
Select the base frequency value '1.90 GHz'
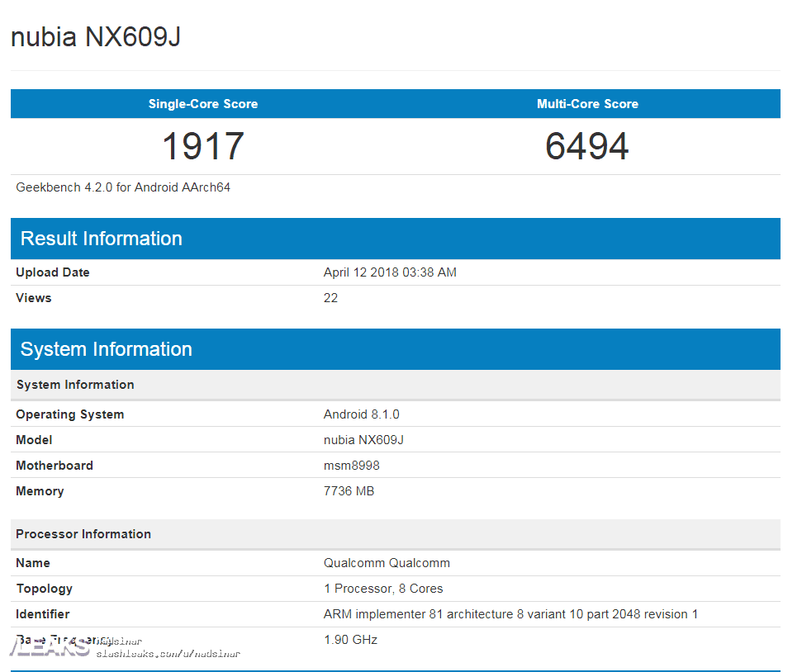(351, 640)
